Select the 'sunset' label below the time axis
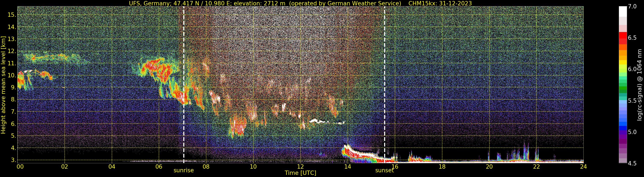 click(385, 171)
